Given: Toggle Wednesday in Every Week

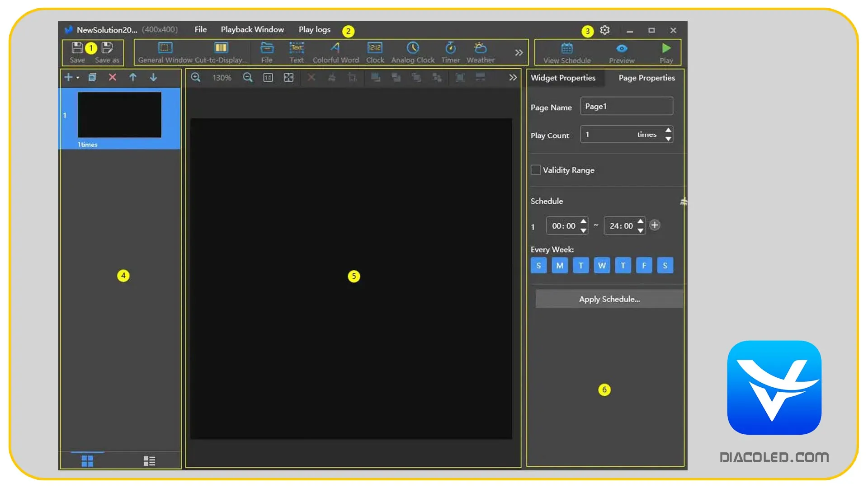Looking at the screenshot, I should [x=602, y=265].
